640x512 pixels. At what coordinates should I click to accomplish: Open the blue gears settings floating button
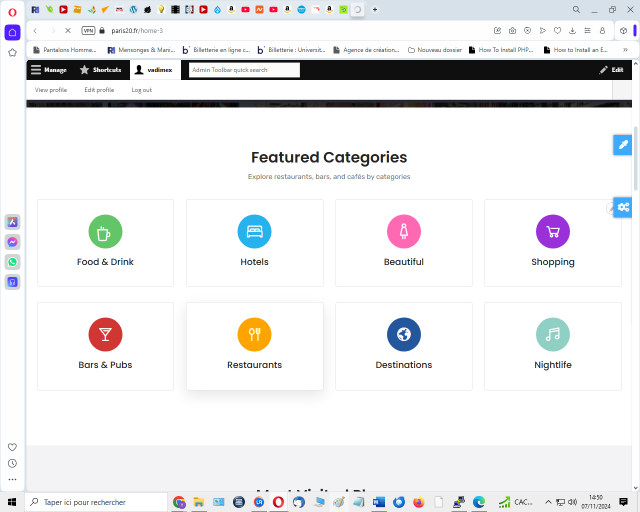622,207
